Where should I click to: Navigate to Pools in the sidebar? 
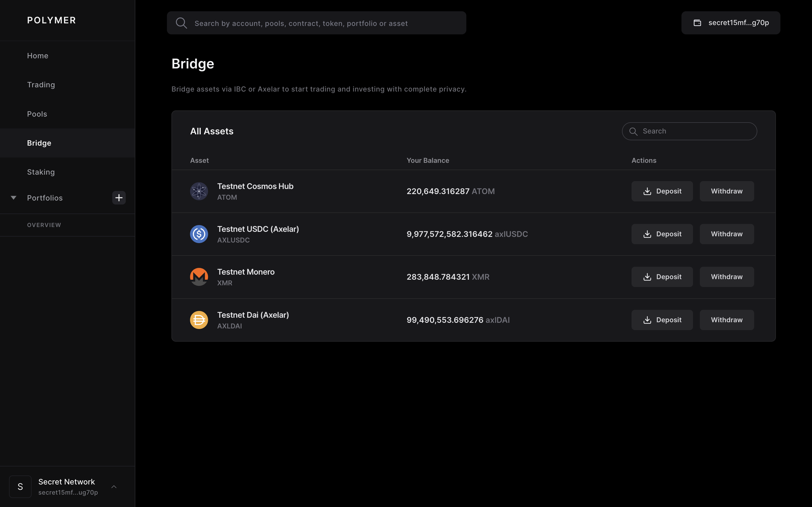coord(37,114)
